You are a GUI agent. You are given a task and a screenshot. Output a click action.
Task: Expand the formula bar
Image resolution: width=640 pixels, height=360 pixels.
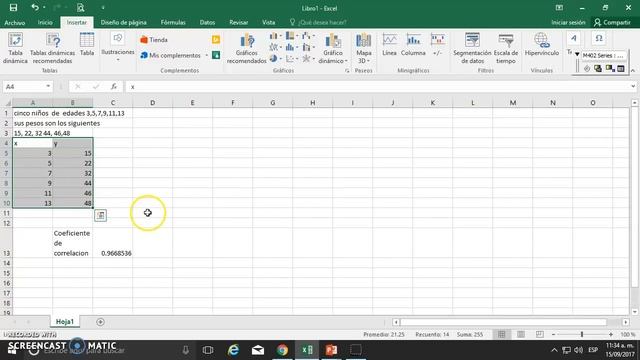(633, 87)
